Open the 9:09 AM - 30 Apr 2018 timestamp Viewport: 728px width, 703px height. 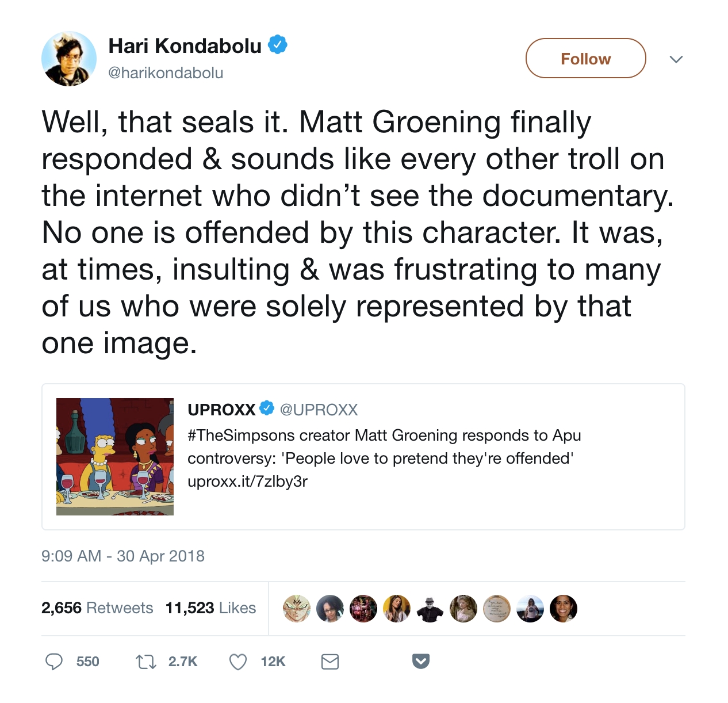pyautogui.click(x=123, y=556)
